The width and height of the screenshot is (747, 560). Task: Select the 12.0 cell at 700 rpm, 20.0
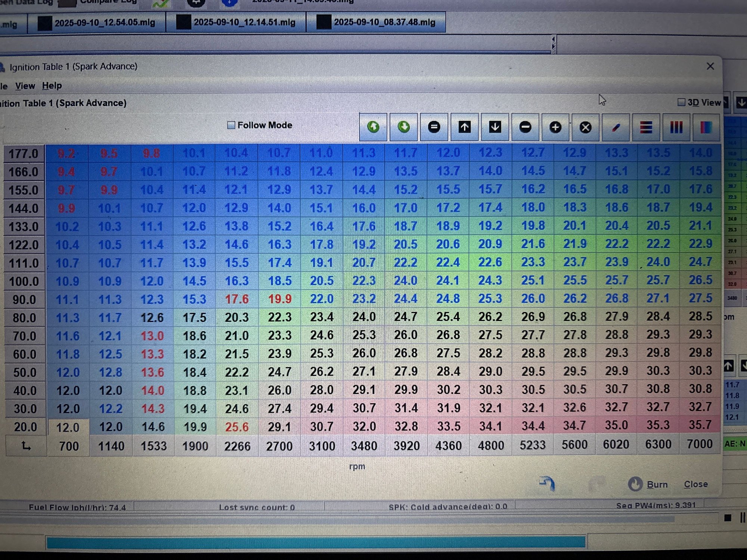tap(68, 427)
